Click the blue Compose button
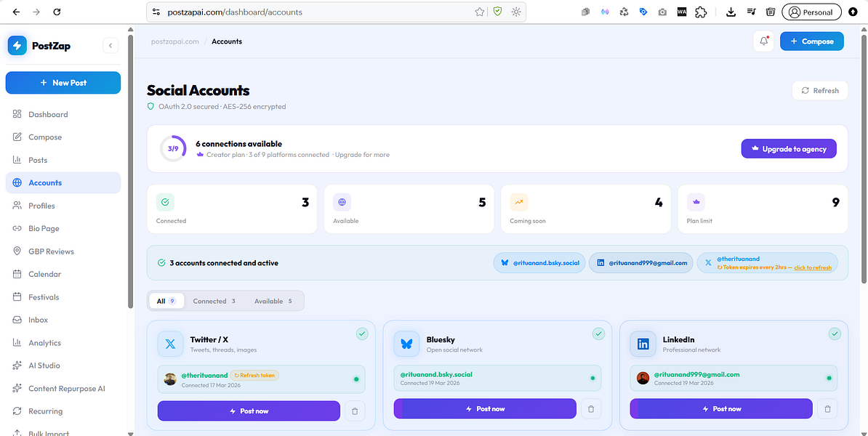Viewport: 868px width, 436px height. point(811,41)
